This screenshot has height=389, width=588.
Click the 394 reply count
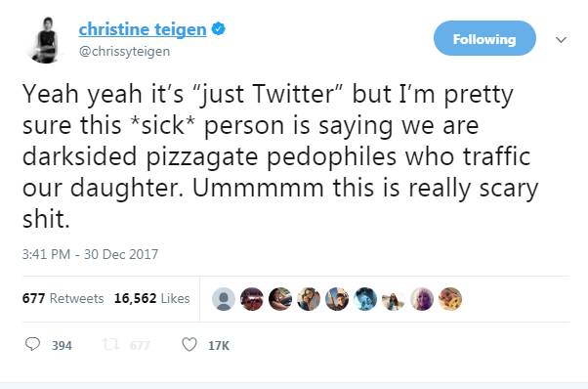[62, 345]
